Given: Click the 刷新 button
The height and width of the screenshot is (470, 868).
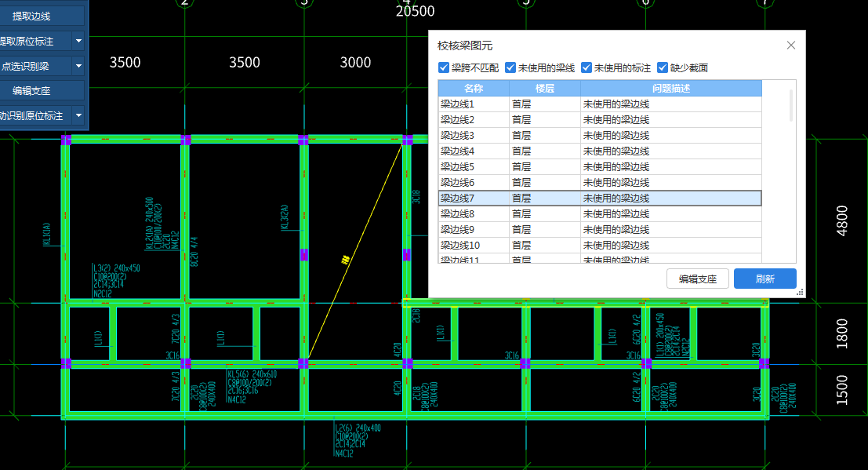Looking at the screenshot, I should 765,279.
